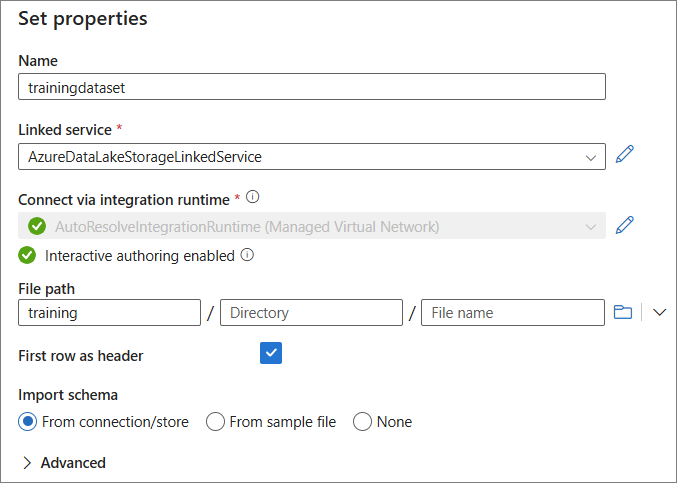Click the green check in integration runtime field

tap(37, 226)
